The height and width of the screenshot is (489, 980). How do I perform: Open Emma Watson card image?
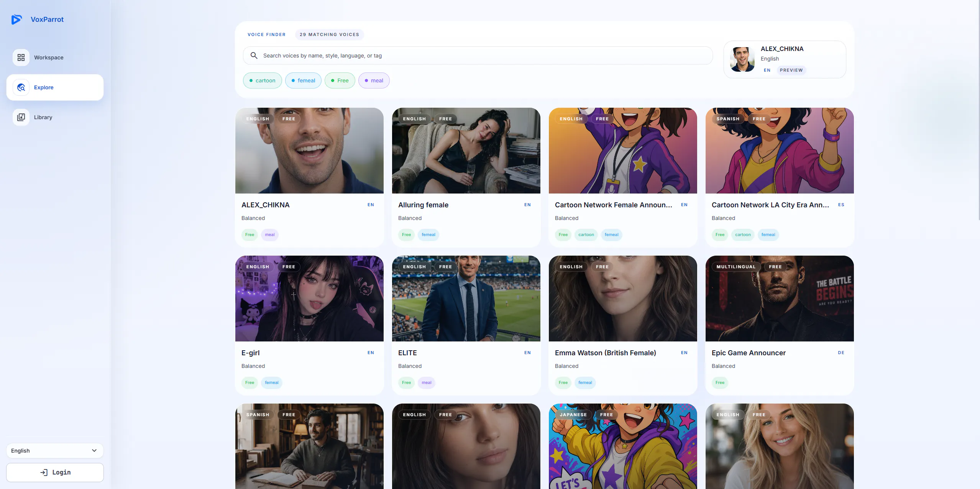click(623, 299)
